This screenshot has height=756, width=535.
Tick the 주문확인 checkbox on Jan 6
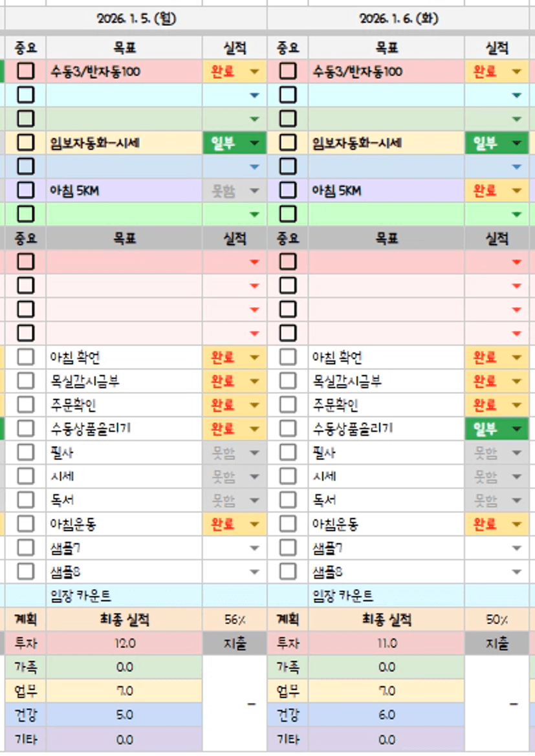point(288,405)
